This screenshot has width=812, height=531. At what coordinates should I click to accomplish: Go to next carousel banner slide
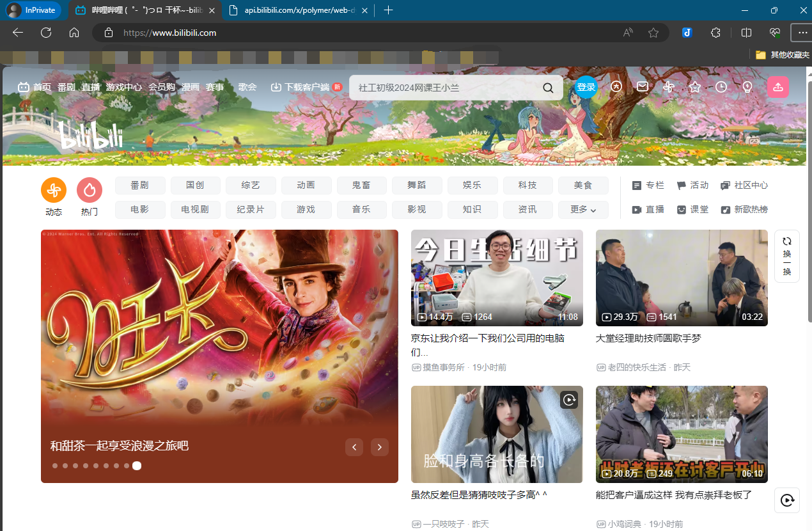pos(380,447)
